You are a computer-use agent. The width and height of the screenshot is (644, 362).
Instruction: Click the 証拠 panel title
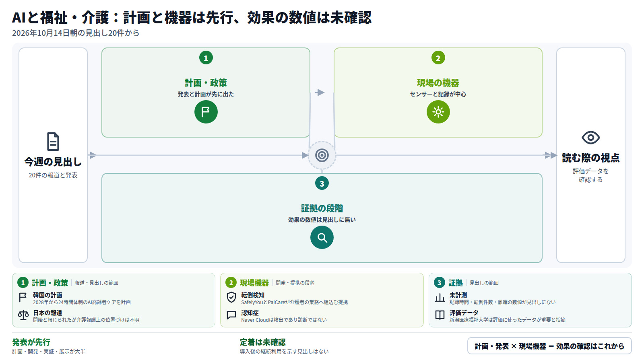click(x=456, y=283)
